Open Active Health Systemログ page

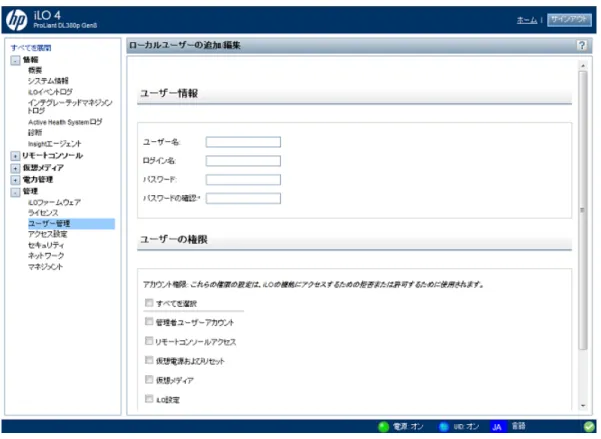pos(65,122)
